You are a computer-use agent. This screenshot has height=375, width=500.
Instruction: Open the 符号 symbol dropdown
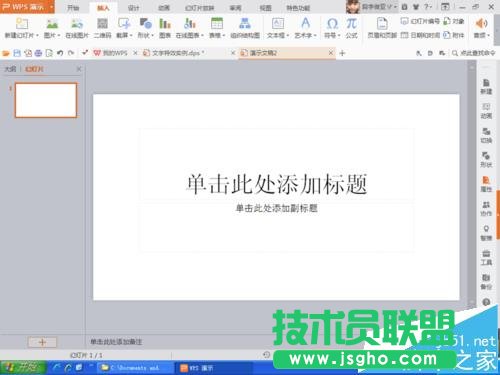(332, 28)
